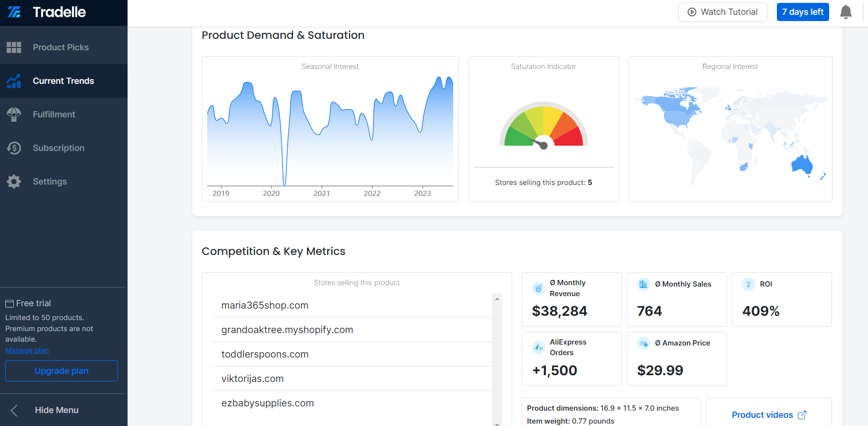
Task: Click the Seasonal Interest area chart
Action: (x=330, y=132)
